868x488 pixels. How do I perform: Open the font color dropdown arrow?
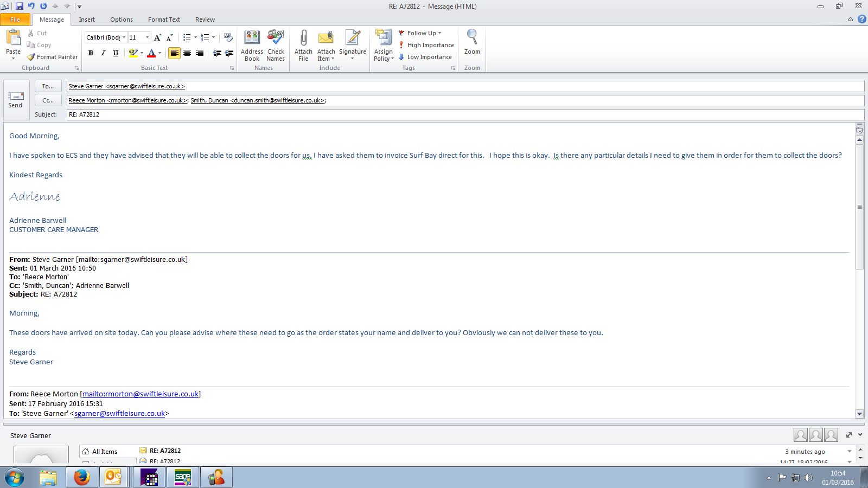point(159,53)
